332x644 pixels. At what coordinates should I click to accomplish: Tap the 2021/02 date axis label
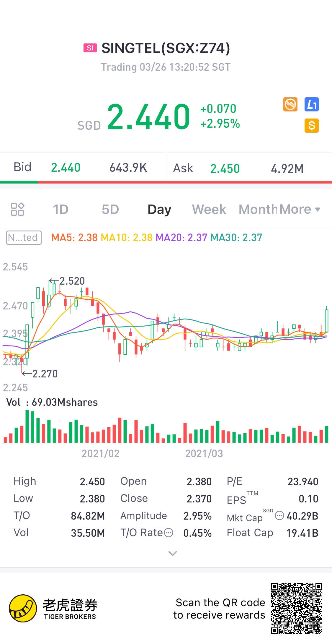[x=101, y=454]
